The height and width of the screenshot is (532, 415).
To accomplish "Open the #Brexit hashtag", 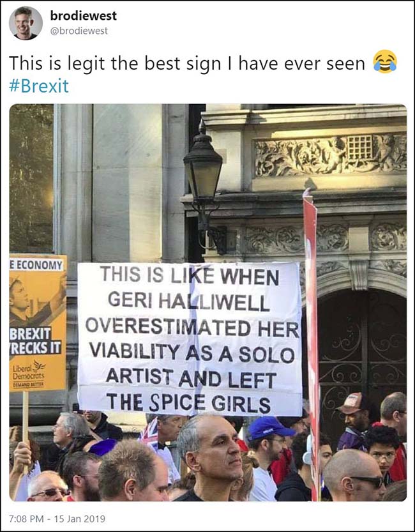I will [39, 86].
